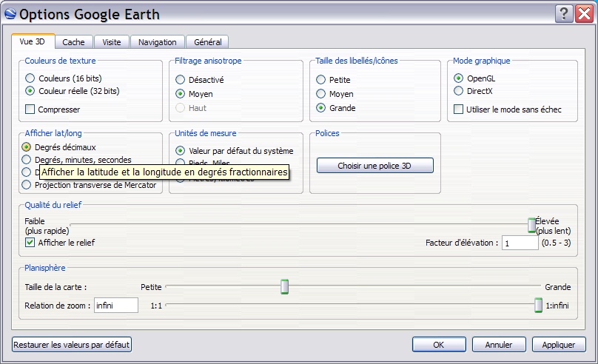Click the 'Planisphère' section heading
Viewport: 598px width, 364px height.
tap(45, 268)
